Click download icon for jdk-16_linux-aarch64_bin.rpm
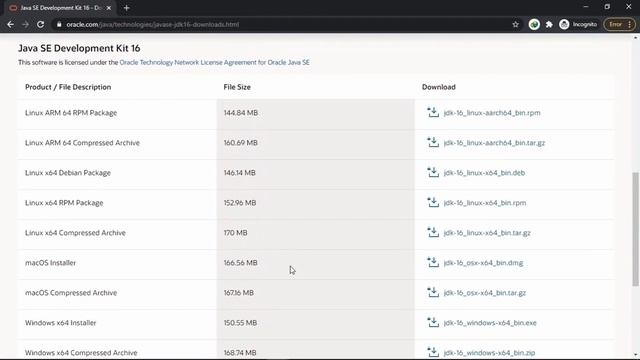Viewport: 640px width, 360px height. tap(433, 112)
